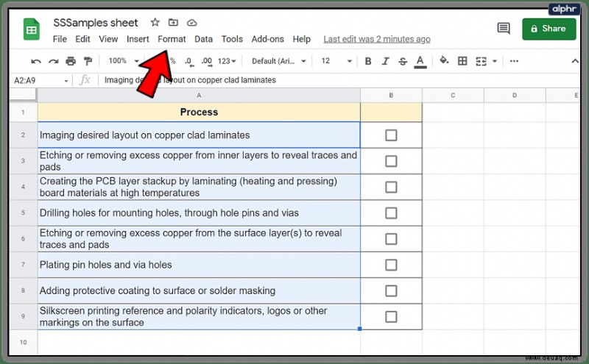Screen dimensions: 589x364
Task: Increase decimal places
Action: click(207, 62)
